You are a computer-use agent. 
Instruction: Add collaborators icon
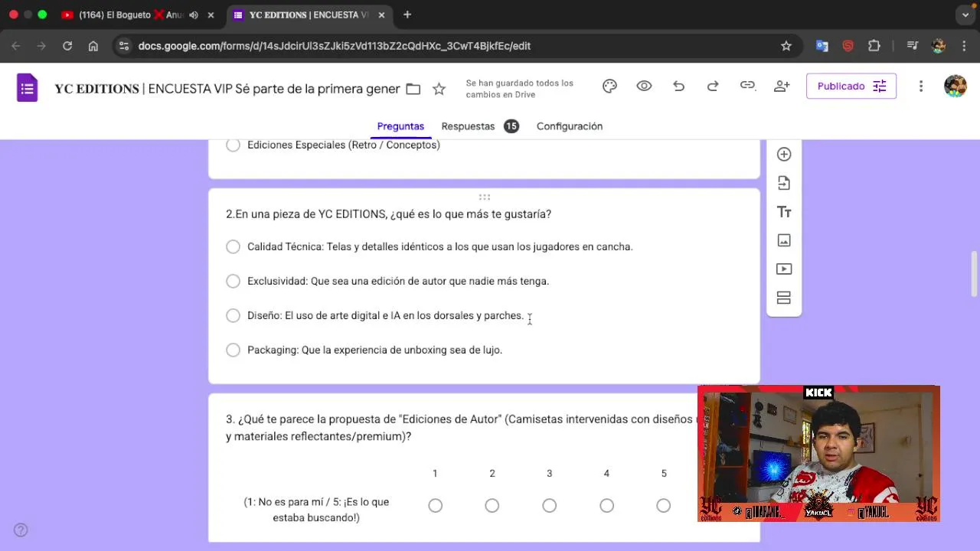pos(782,86)
